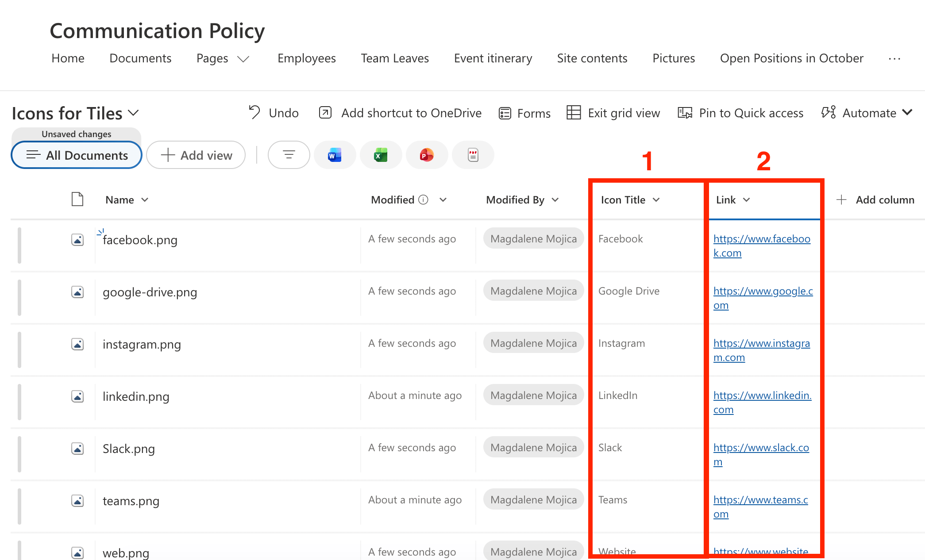Click the Modified column info icon
The width and height of the screenshot is (925, 560).
coord(424,200)
